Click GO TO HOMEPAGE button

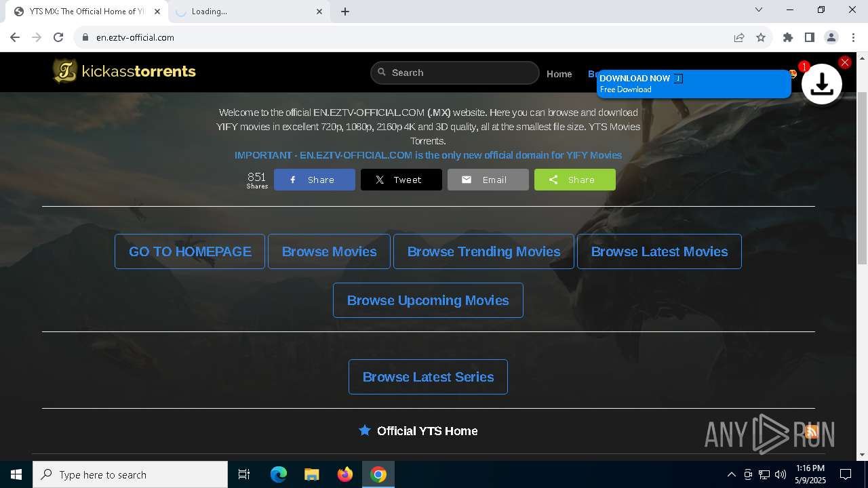(x=190, y=251)
